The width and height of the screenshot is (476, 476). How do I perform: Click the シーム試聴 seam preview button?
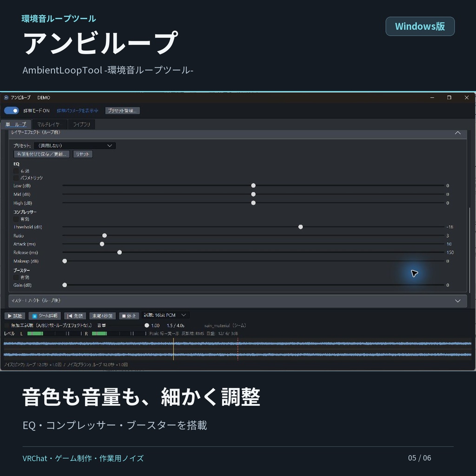point(45,316)
